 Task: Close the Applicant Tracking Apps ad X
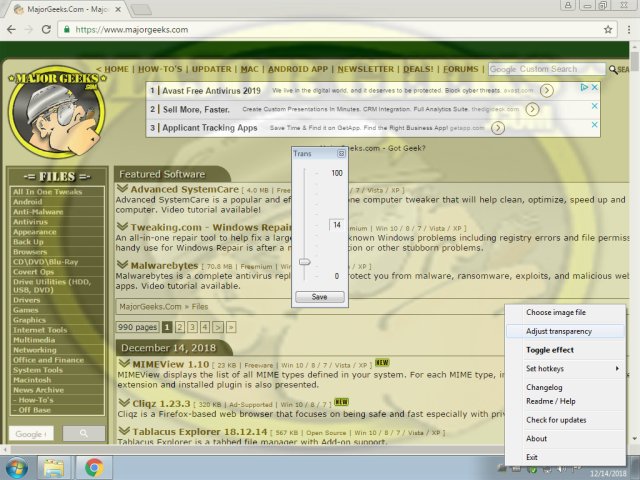tap(595, 125)
